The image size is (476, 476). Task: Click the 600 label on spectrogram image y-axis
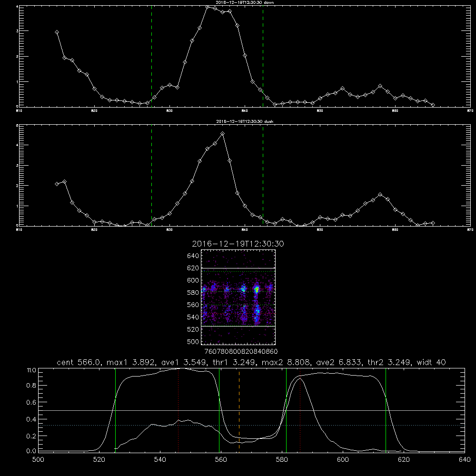tap(193, 280)
